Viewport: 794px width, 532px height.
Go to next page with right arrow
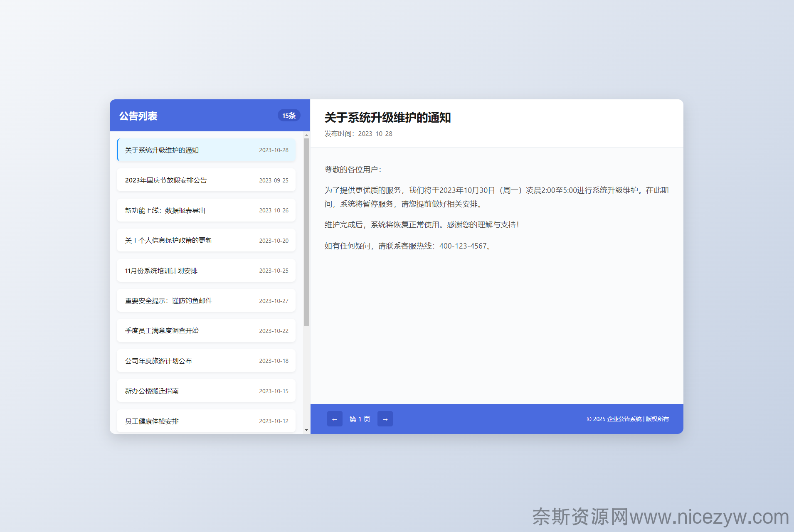(385, 419)
